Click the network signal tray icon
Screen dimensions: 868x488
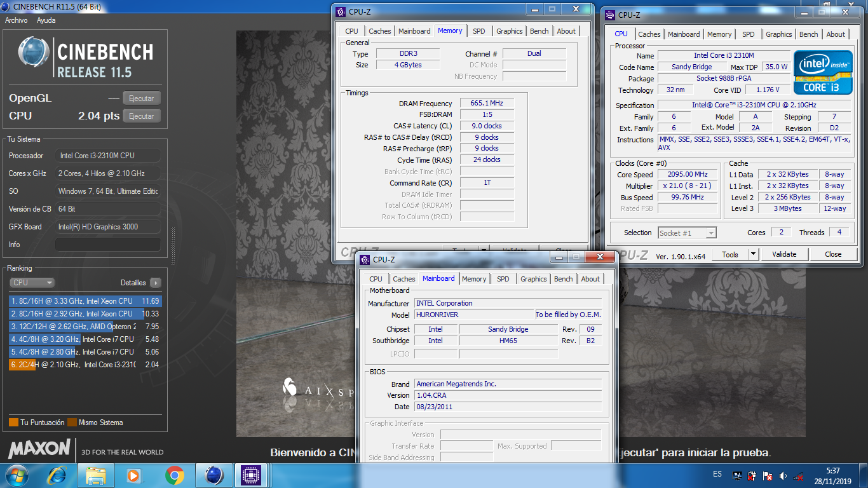coord(798,475)
